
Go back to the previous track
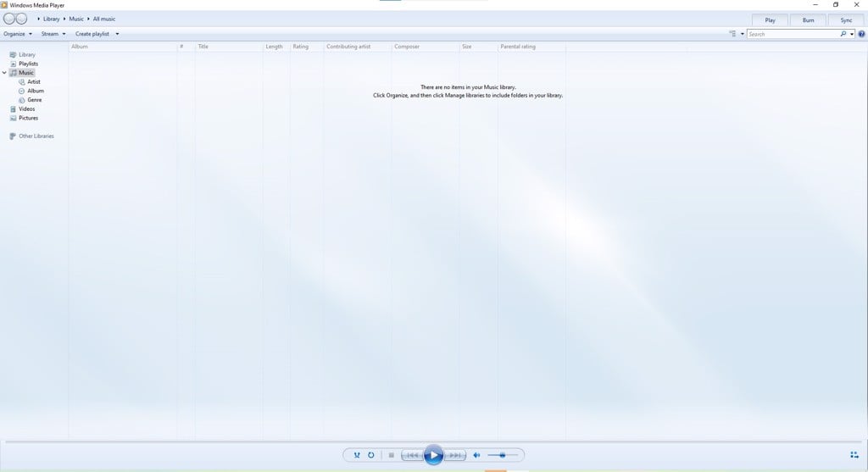[411, 455]
